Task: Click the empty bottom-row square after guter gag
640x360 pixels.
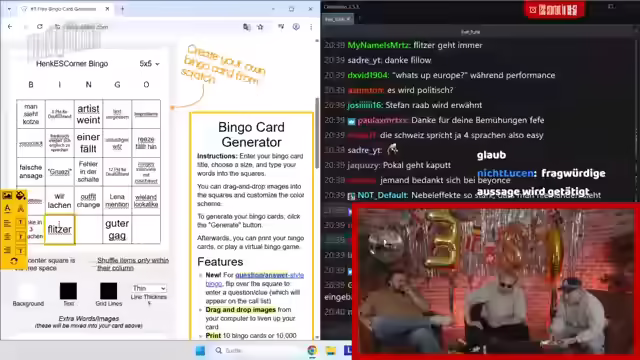Action: [146, 230]
